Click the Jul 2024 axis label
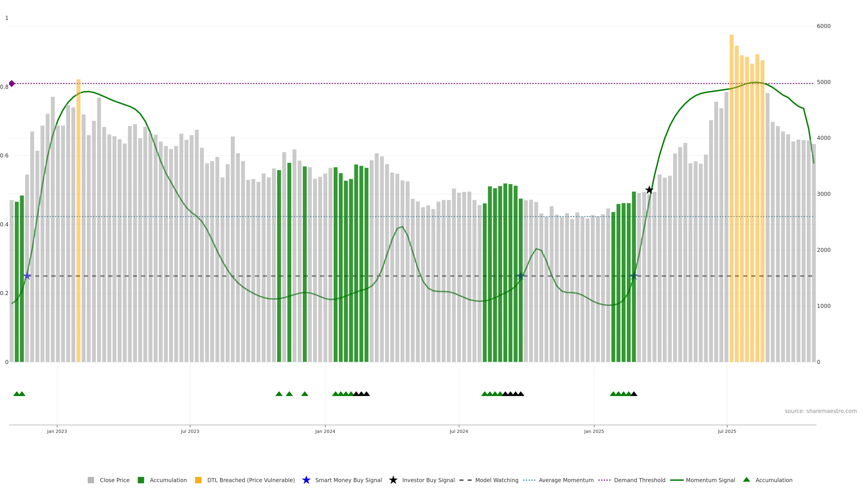Viewport: 868px width, 488px height. [x=459, y=431]
